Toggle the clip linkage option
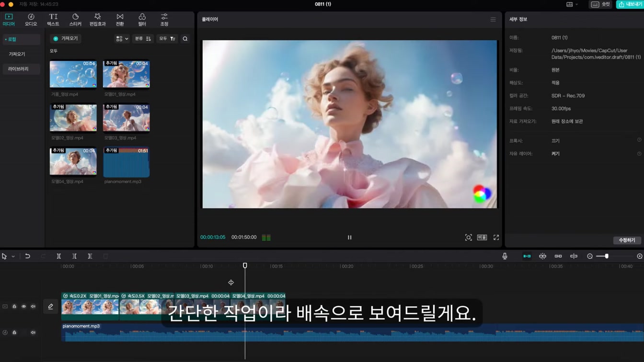 click(558, 257)
